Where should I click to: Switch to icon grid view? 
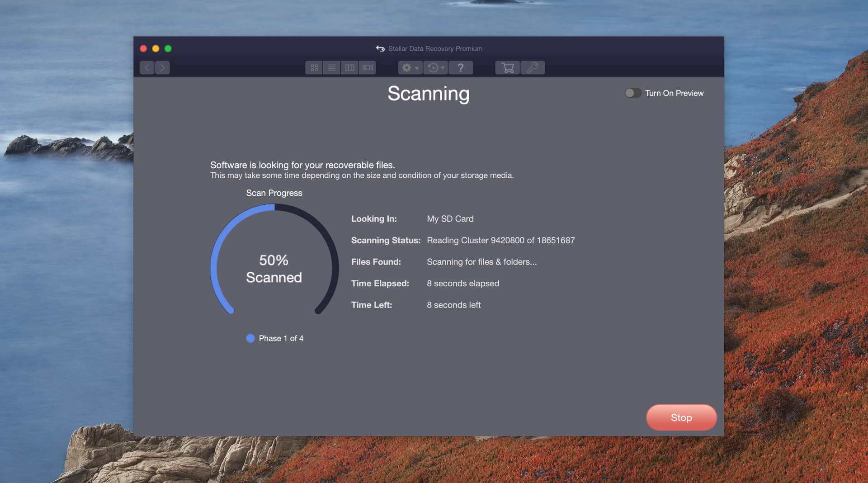[x=314, y=68]
